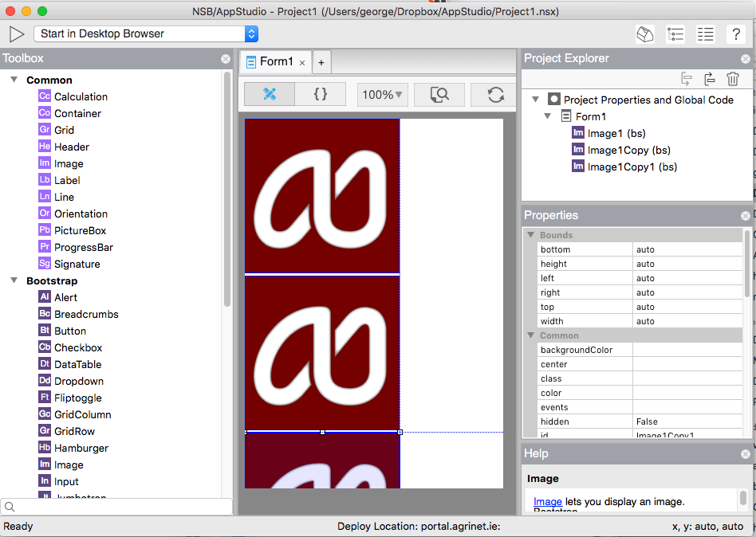The width and height of the screenshot is (756, 537).
Task: Select the ProgressBar control icon
Action: pos(45,247)
